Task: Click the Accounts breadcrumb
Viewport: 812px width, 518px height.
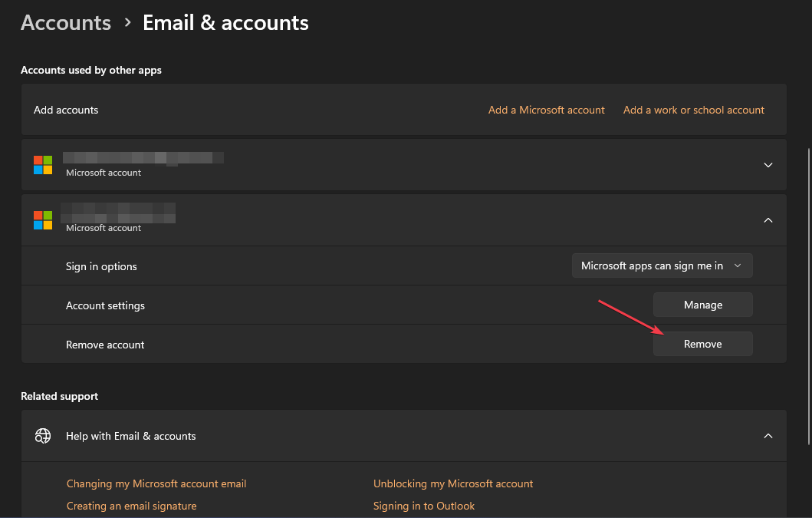Action: (x=66, y=23)
